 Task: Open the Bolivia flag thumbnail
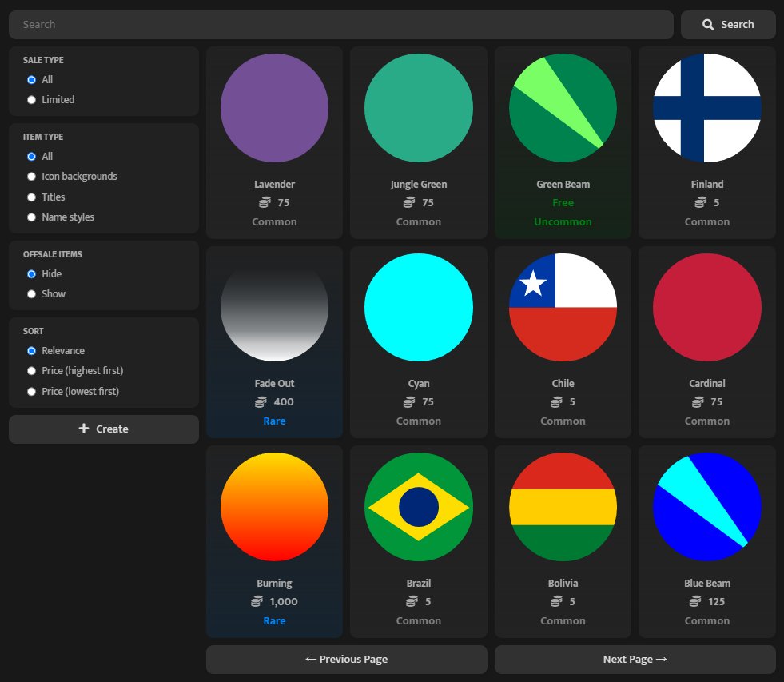pyautogui.click(x=563, y=506)
